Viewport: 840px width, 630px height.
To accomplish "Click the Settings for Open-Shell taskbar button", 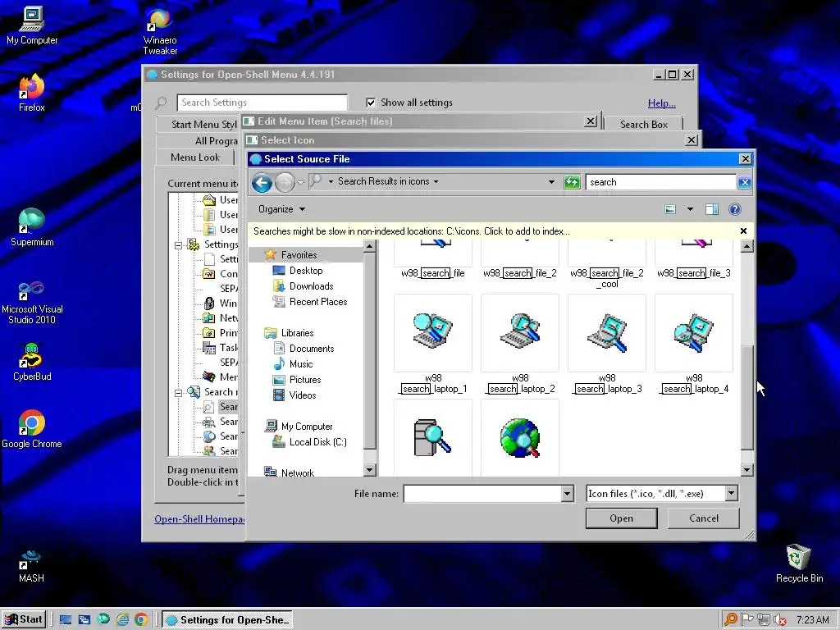I will tap(227, 620).
